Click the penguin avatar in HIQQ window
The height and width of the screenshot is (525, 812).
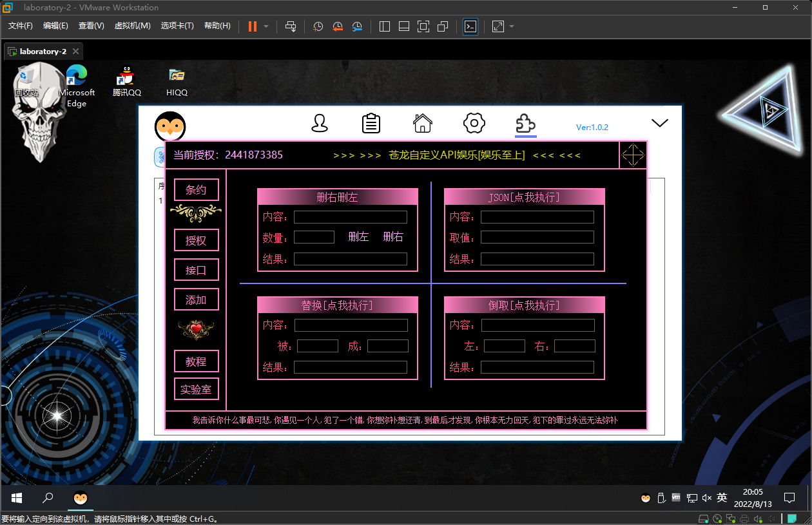pyautogui.click(x=170, y=126)
